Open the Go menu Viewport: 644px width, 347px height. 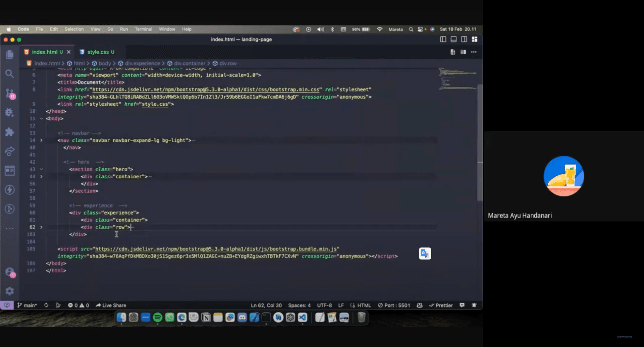pyautogui.click(x=110, y=29)
